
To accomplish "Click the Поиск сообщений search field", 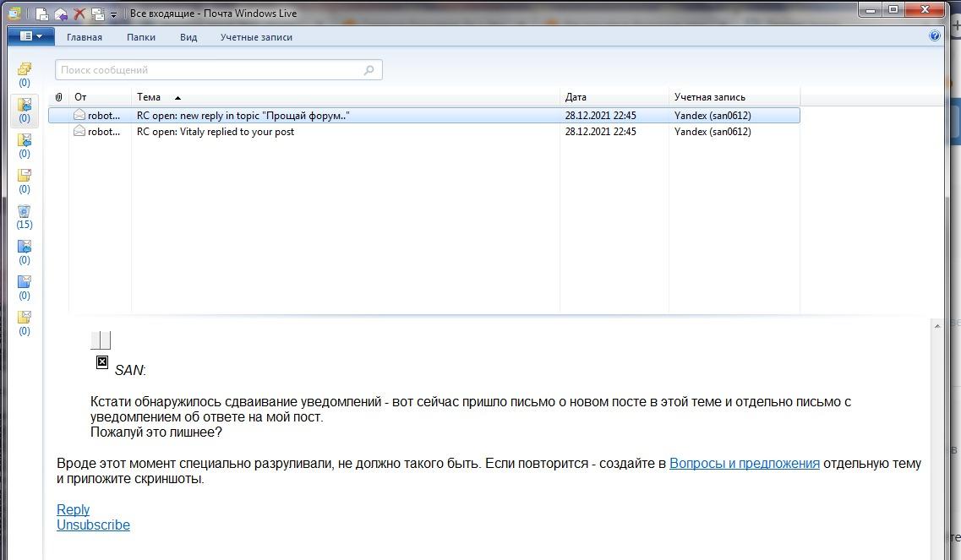I will point(211,70).
